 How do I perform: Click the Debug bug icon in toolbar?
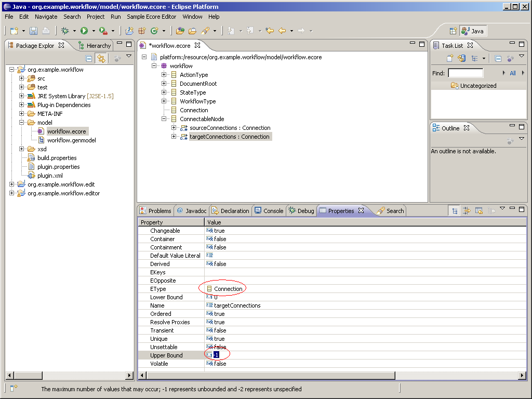[x=65, y=31]
